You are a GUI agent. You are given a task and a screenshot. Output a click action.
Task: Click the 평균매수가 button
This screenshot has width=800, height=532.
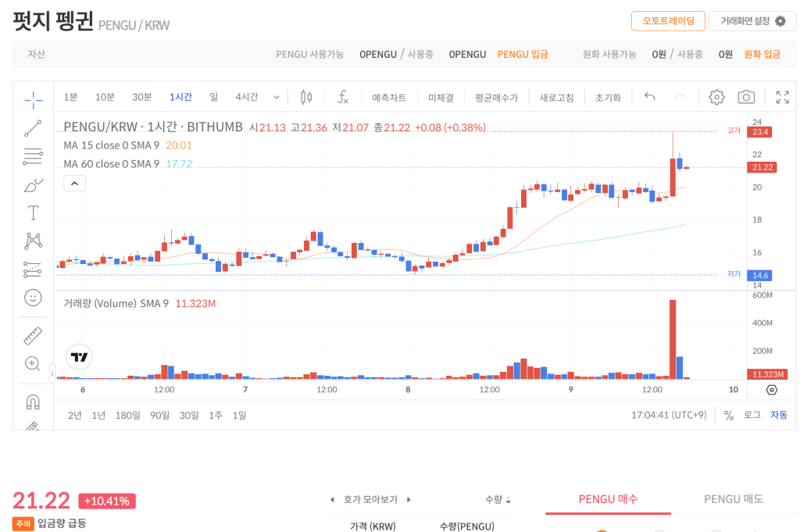[496, 98]
